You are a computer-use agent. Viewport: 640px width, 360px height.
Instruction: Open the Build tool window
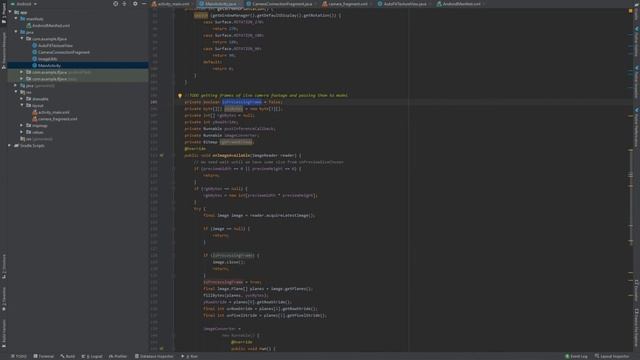coord(68,356)
